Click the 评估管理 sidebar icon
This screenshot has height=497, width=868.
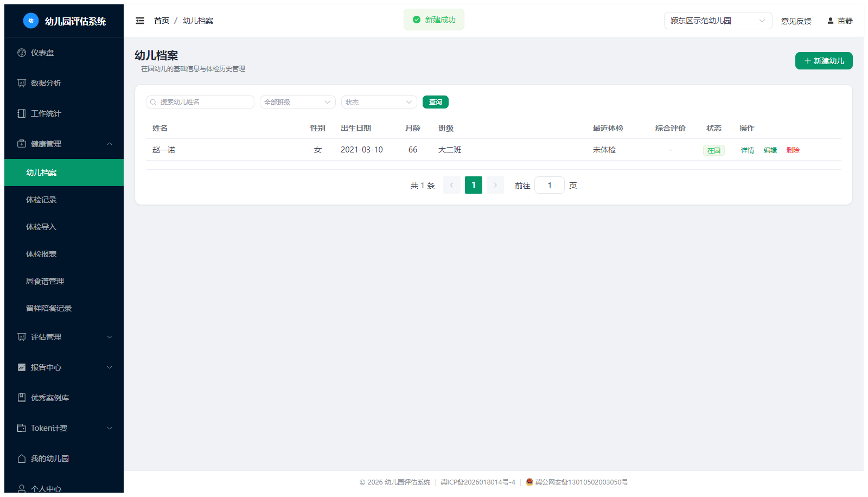click(22, 337)
